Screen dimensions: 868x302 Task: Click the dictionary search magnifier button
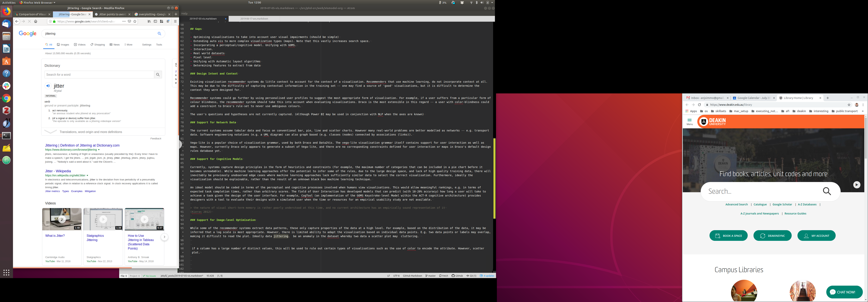point(158,75)
